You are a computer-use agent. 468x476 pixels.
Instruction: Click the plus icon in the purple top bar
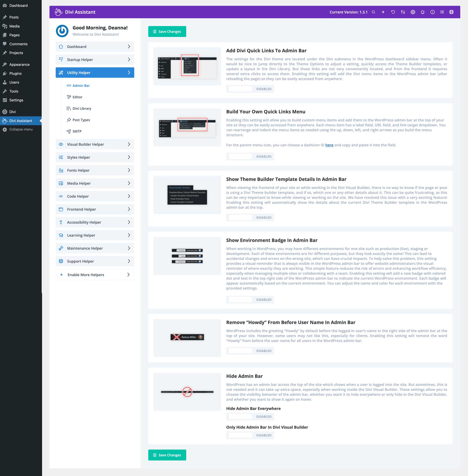(x=383, y=12)
